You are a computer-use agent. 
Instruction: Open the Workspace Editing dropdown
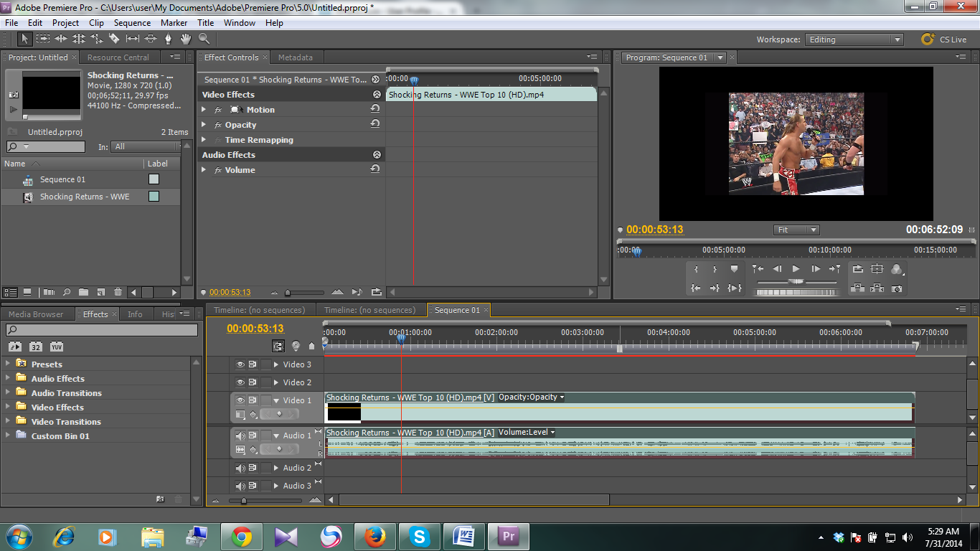pyautogui.click(x=854, y=39)
